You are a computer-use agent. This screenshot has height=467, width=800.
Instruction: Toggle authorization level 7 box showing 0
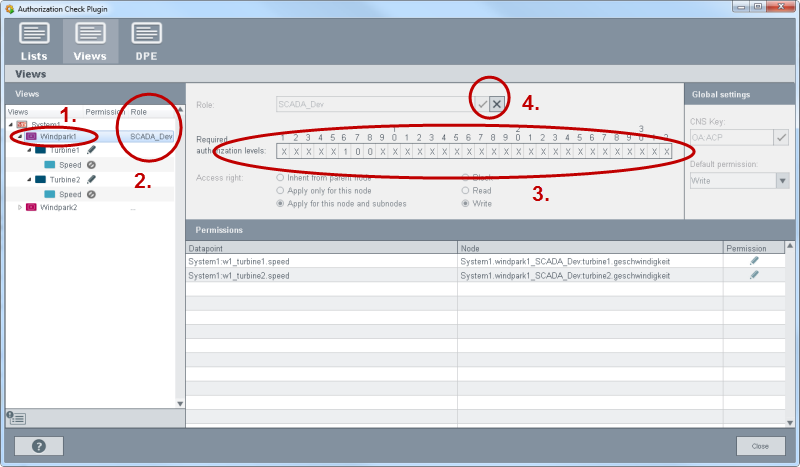click(x=358, y=152)
